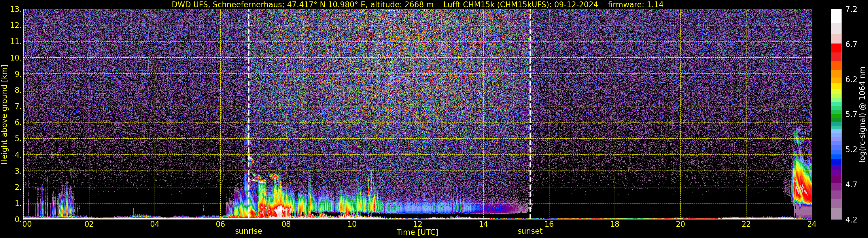Click the 'sunset' label below the time axis
This screenshot has width=868, height=238.
coord(530,231)
